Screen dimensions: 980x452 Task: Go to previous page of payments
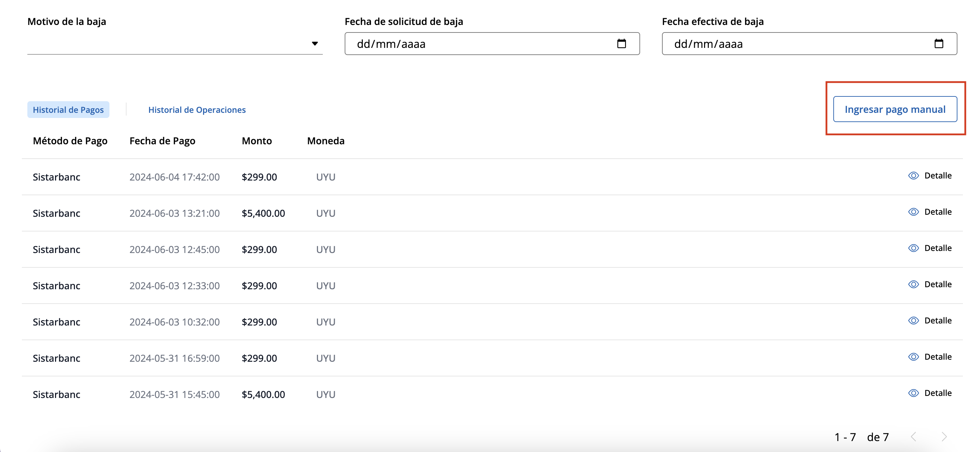pyautogui.click(x=913, y=437)
